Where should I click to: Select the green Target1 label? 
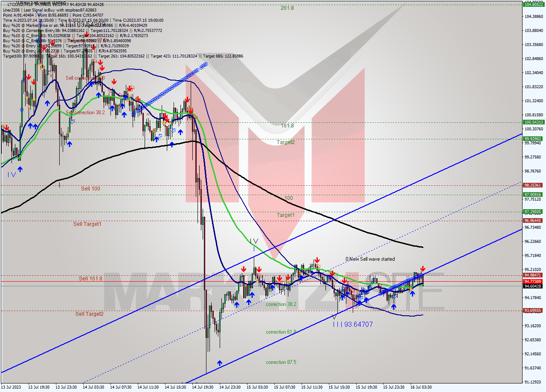(286, 215)
